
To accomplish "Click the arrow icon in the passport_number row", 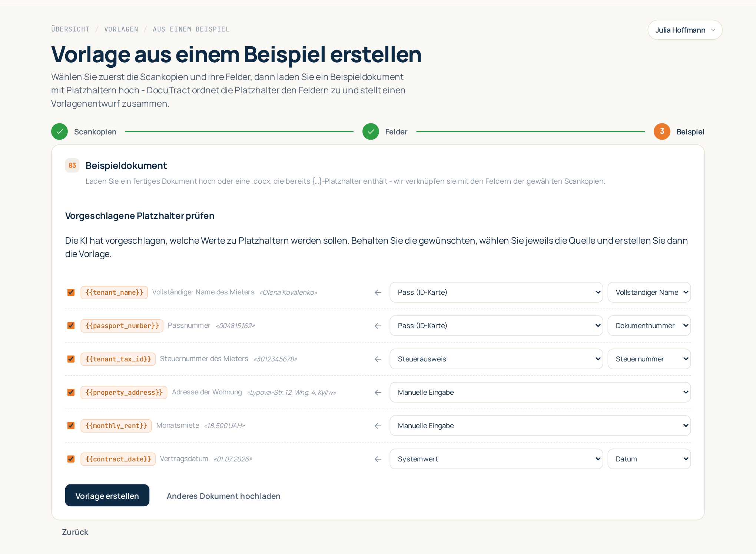I will click(378, 326).
